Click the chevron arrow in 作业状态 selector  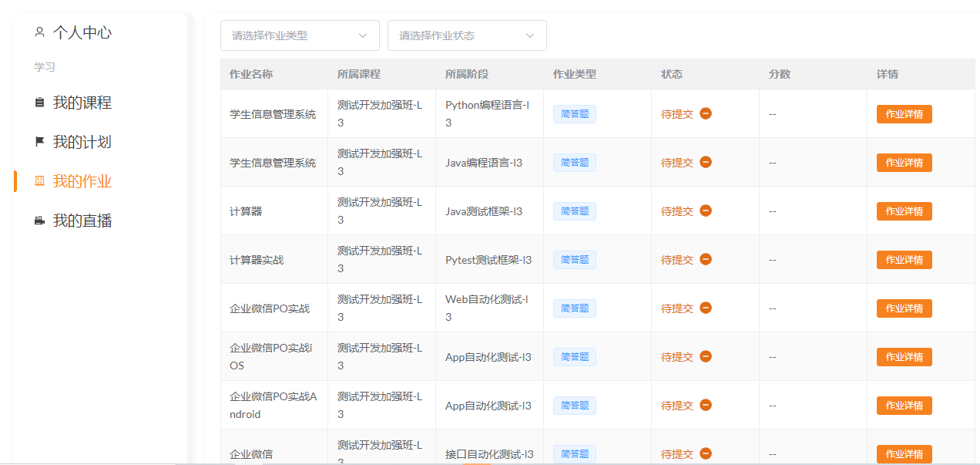coord(530,35)
